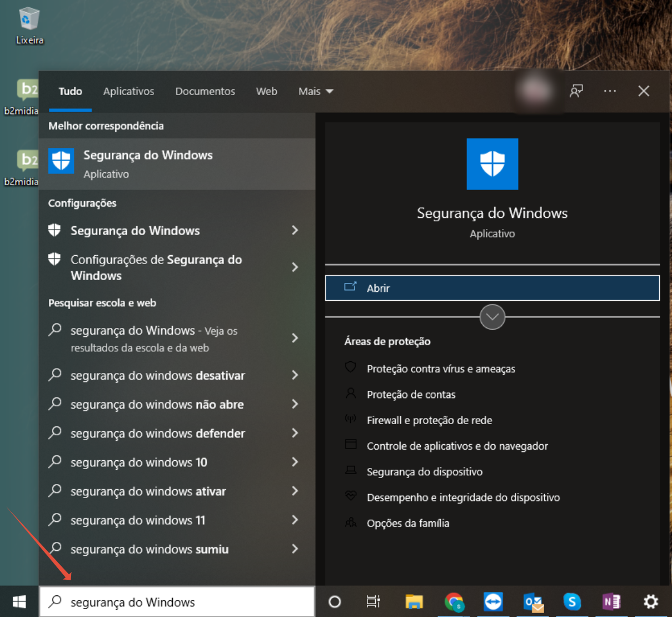Select 'segurança do windows desativar' suggestion
The height and width of the screenshot is (617, 672).
pyautogui.click(x=177, y=375)
